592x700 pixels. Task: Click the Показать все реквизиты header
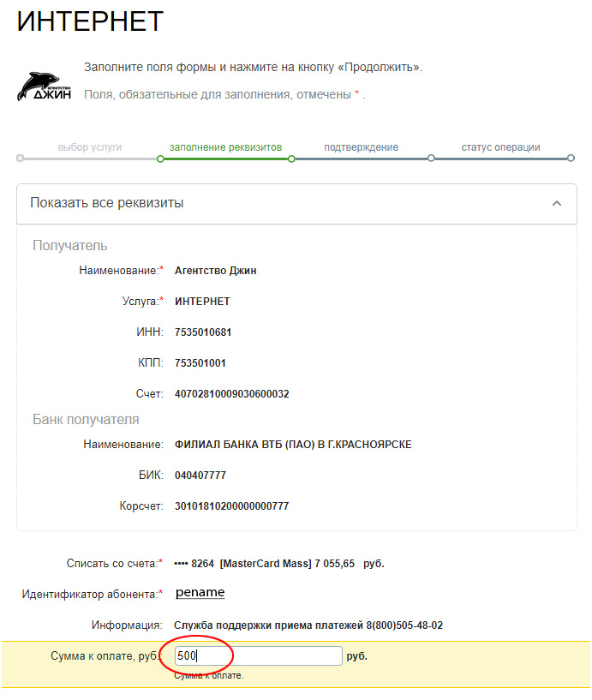(x=296, y=204)
